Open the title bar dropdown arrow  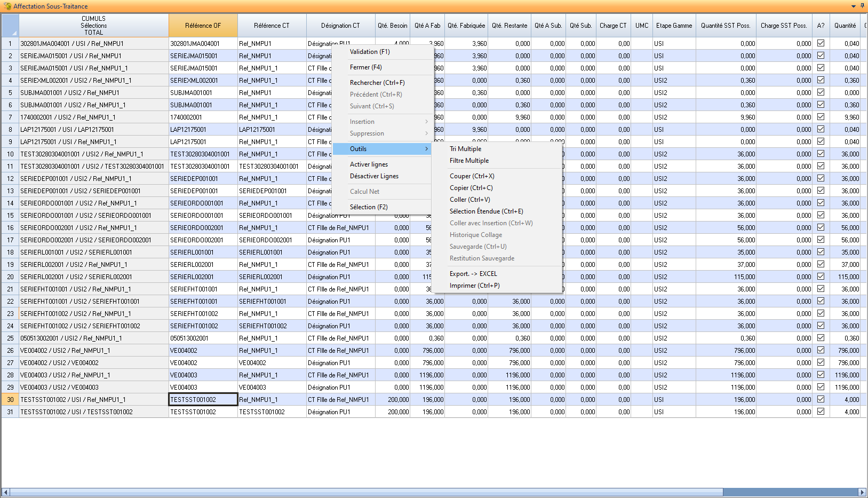pos(854,6)
